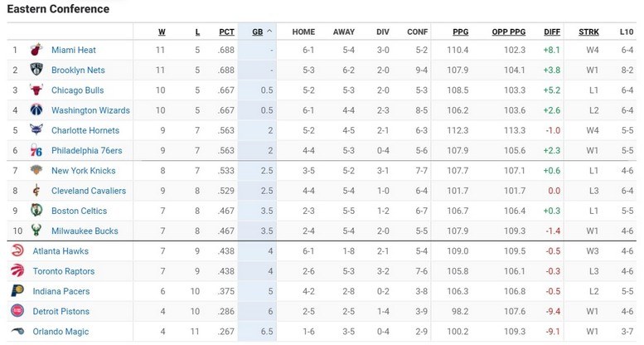Click the Washington Wizards logo icon
Image resolution: width=644 pixels, height=345 pixels.
36,110
